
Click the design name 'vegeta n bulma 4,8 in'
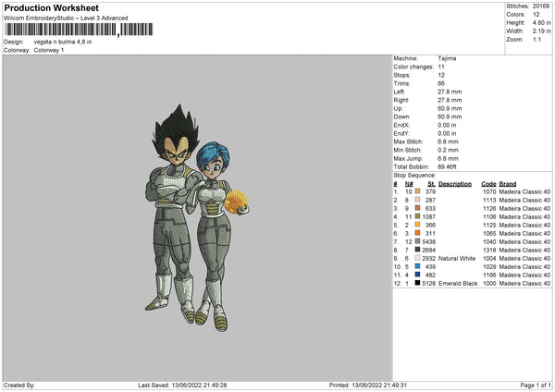(x=63, y=42)
